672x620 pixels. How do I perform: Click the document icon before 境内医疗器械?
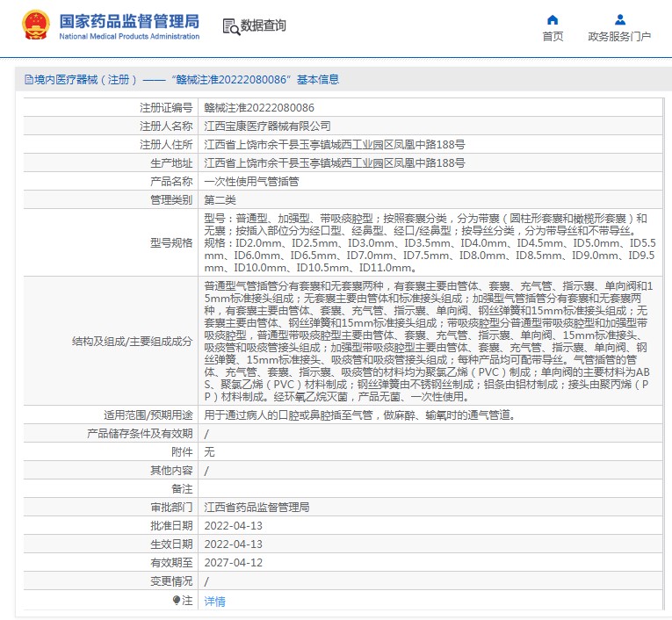[x=29, y=80]
